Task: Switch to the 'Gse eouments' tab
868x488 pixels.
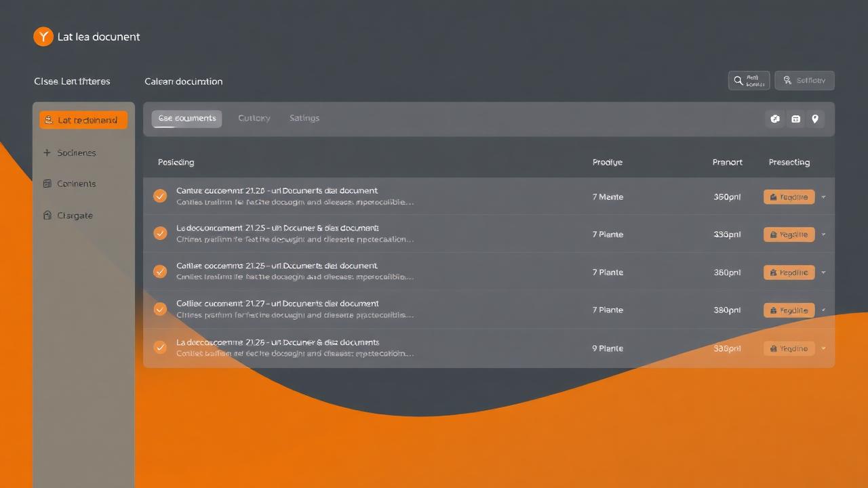Action: pos(186,119)
